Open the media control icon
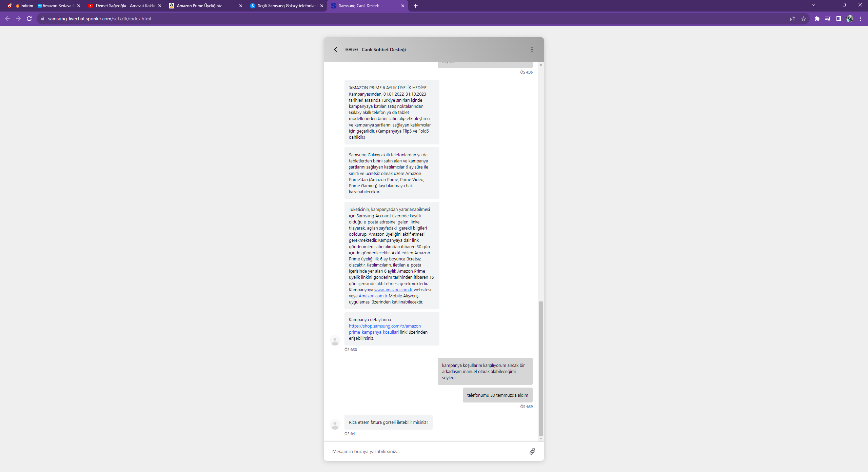 click(x=828, y=19)
